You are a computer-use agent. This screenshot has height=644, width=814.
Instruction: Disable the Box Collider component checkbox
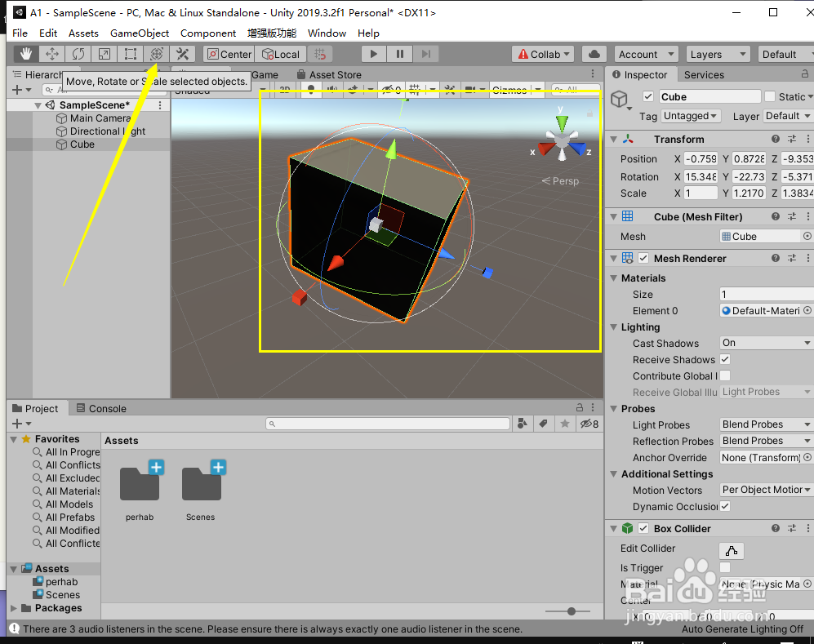coord(643,528)
